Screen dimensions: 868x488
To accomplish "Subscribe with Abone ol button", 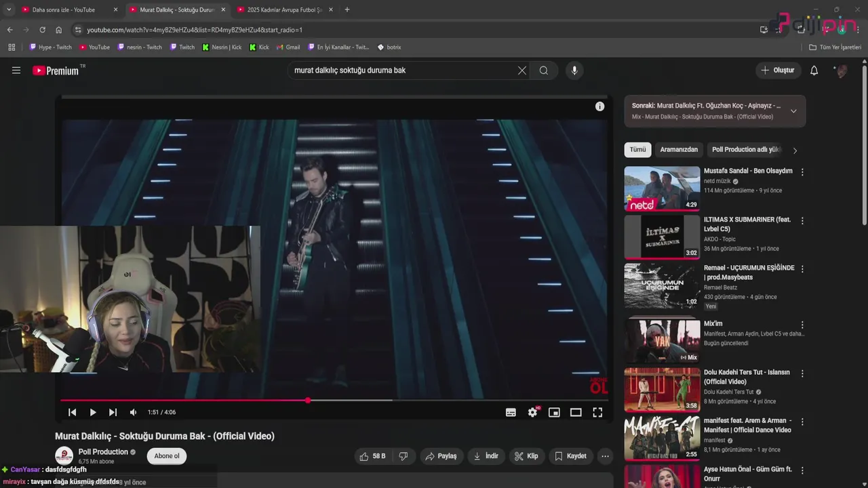I will [x=167, y=456].
